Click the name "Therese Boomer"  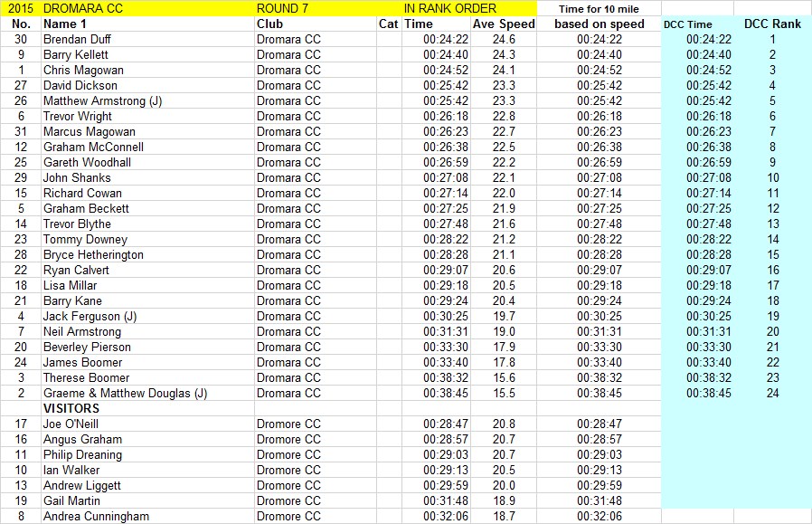pyautogui.click(x=87, y=377)
